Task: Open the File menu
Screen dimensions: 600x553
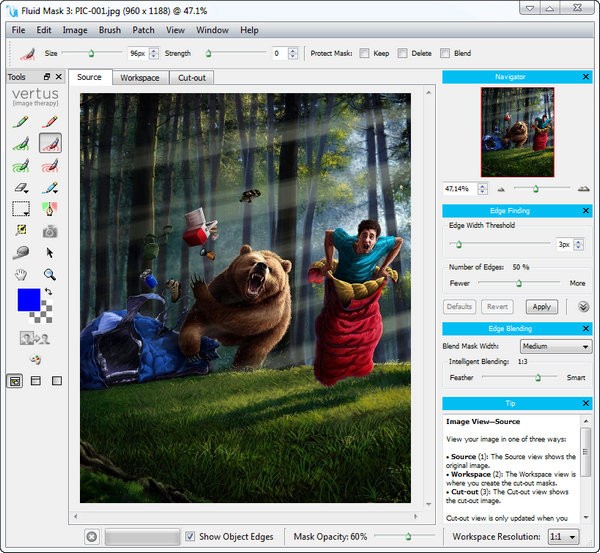Action: (18, 30)
